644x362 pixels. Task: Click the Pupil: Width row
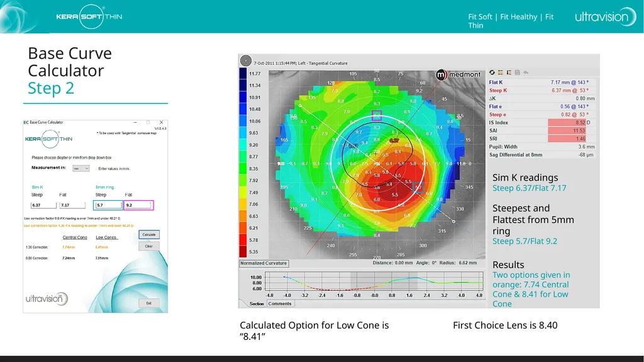coord(541,147)
